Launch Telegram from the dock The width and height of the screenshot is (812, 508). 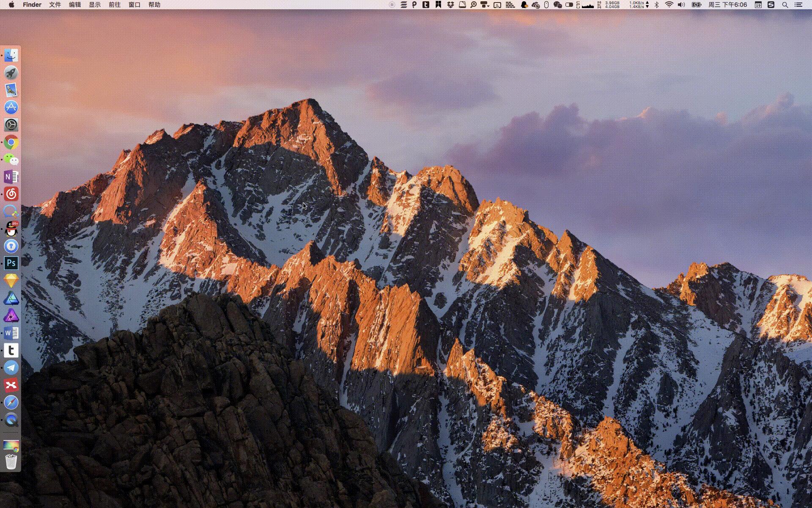tap(11, 367)
